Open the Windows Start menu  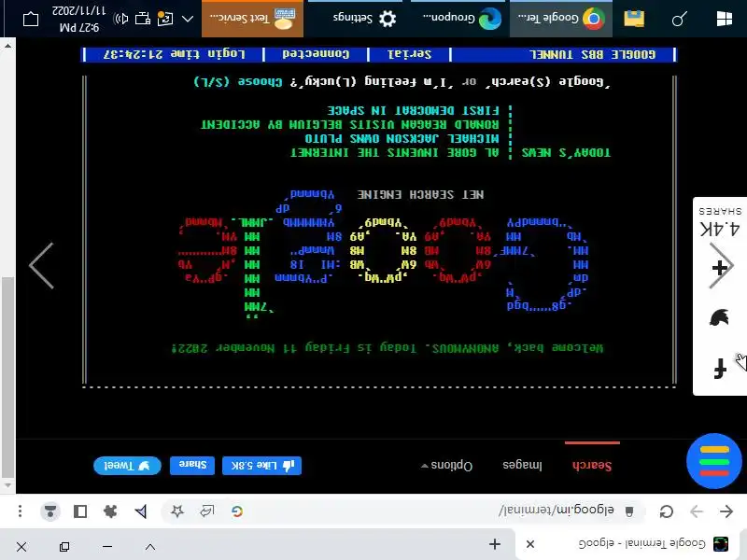(x=725, y=19)
